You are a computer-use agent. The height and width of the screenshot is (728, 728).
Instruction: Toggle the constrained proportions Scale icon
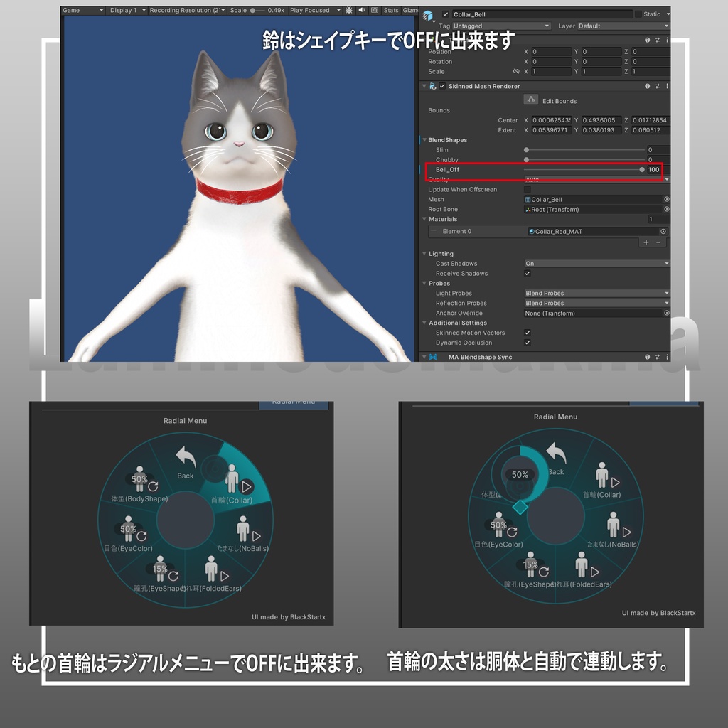(x=516, y=72)
